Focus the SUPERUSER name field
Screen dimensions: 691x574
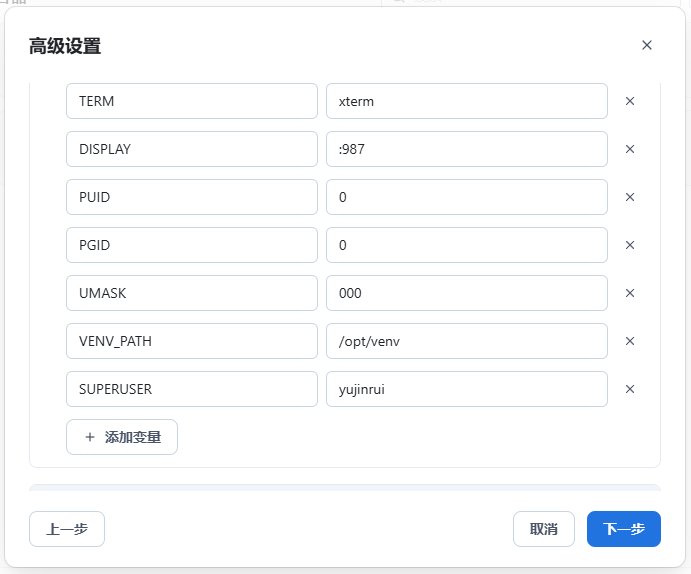coord(191,389)
